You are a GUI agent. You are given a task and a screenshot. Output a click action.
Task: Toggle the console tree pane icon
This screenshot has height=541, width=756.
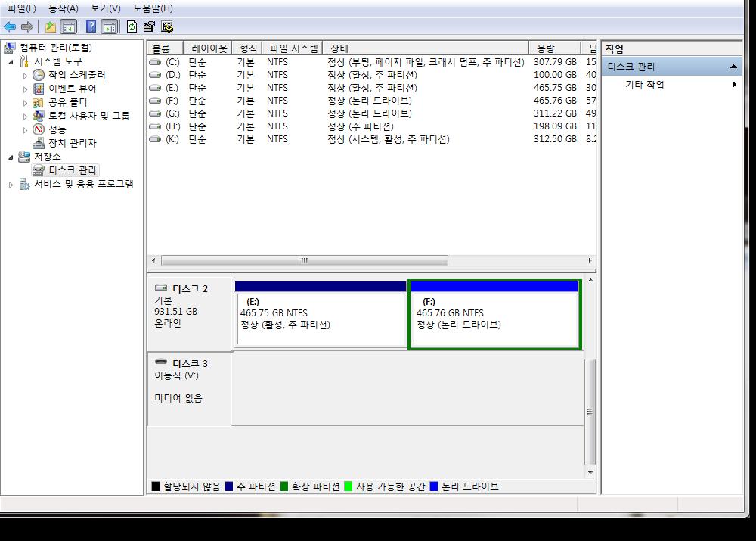click(69, 27)
